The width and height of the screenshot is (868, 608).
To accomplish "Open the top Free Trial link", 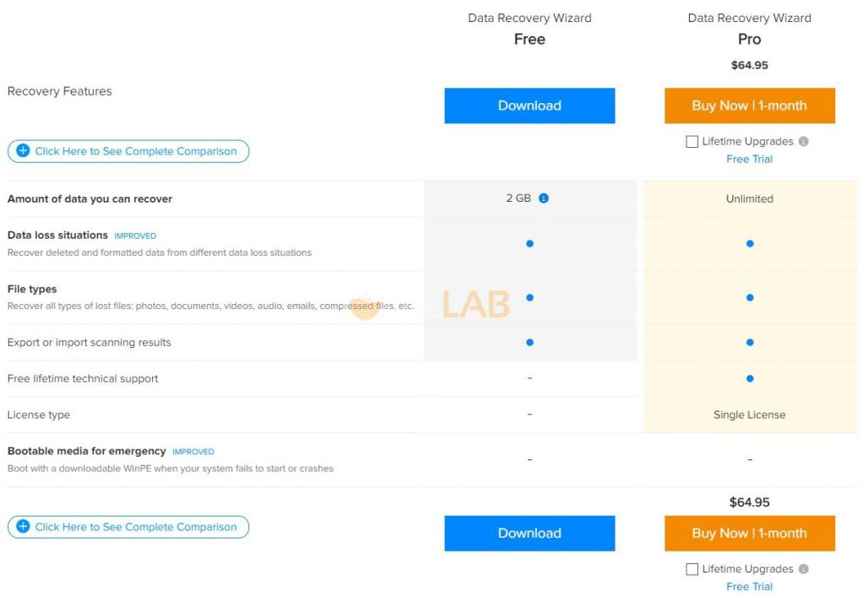I will (749, 159).
